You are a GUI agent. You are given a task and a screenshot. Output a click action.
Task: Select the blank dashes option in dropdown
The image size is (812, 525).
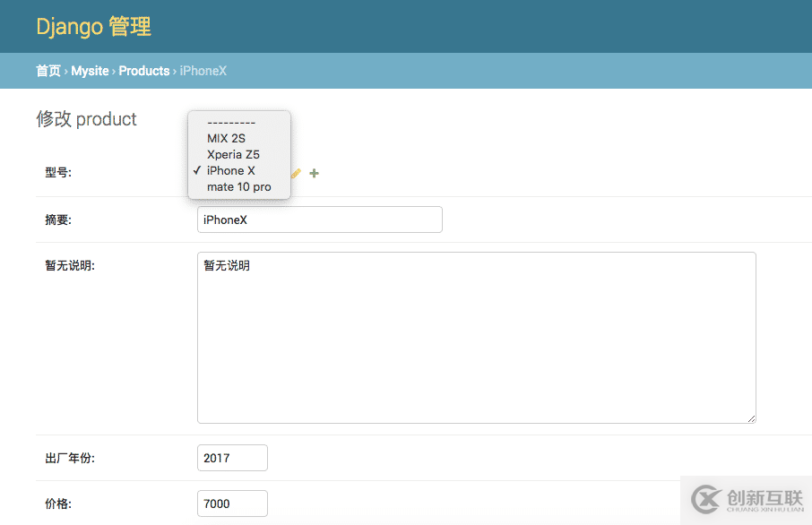[x=239, y=123]
